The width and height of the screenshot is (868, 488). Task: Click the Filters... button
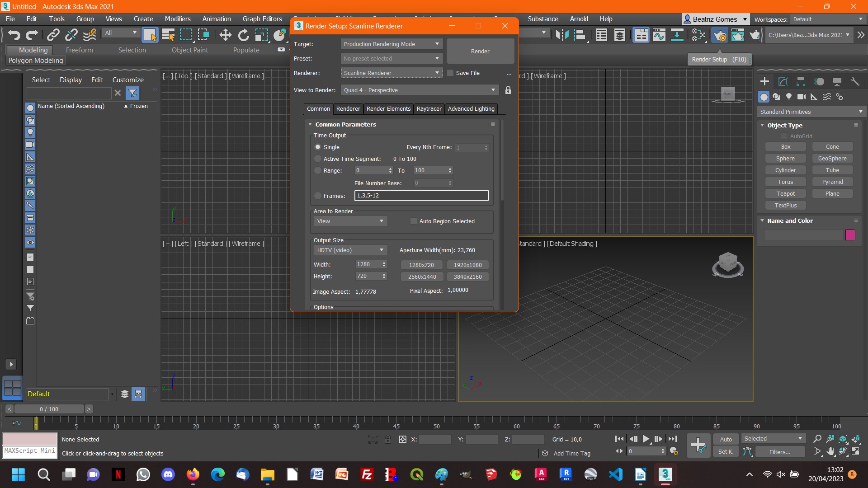780,452
